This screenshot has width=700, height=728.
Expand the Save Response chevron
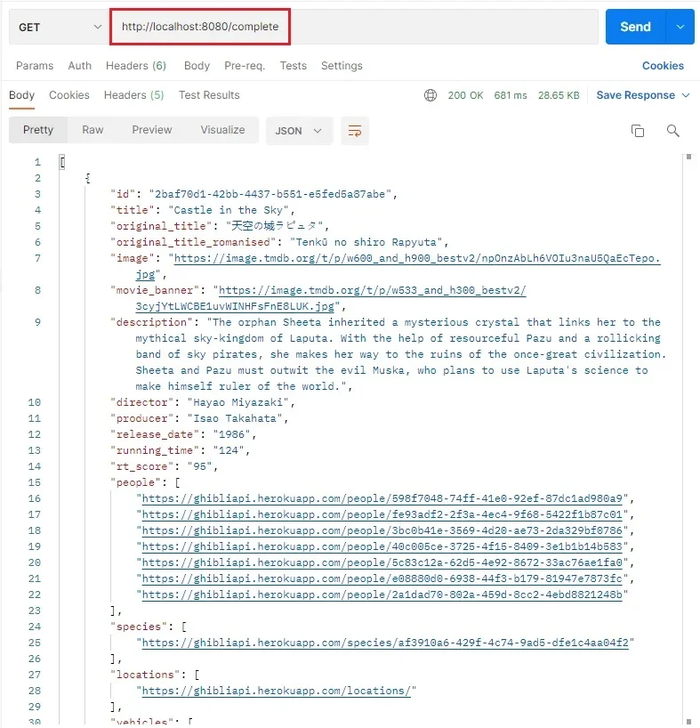tap(686, 95)
